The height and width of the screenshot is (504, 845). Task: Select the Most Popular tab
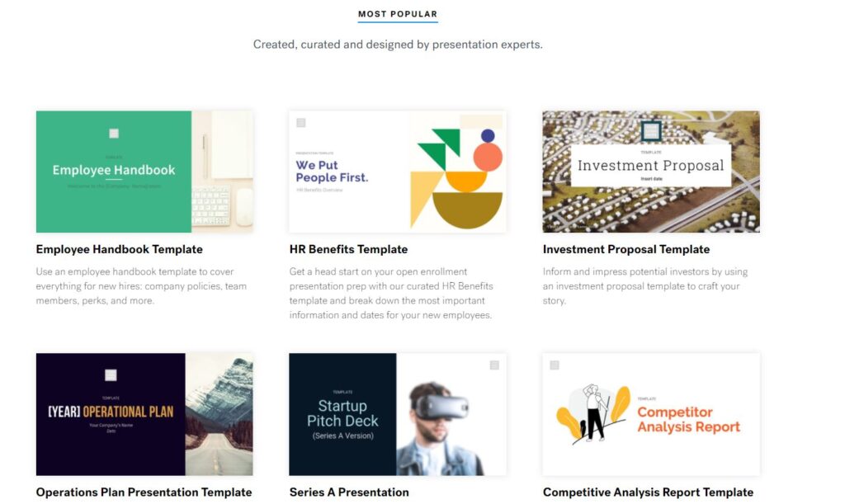coord(398,14)
